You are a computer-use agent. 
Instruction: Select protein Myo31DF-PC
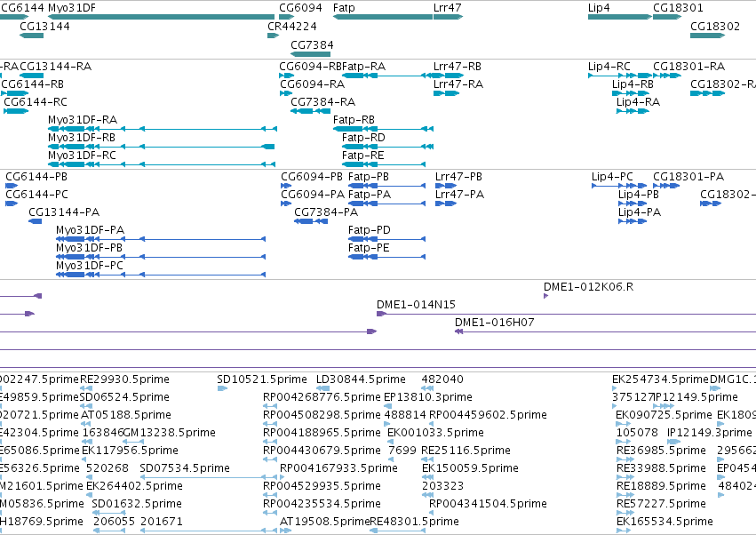coord(161,275)
